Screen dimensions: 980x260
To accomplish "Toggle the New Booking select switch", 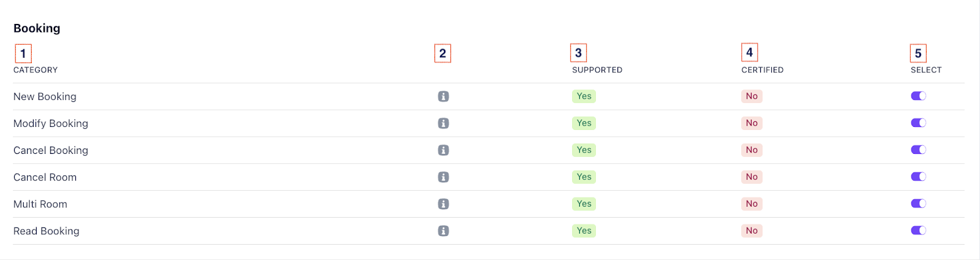I will (918, 96).
